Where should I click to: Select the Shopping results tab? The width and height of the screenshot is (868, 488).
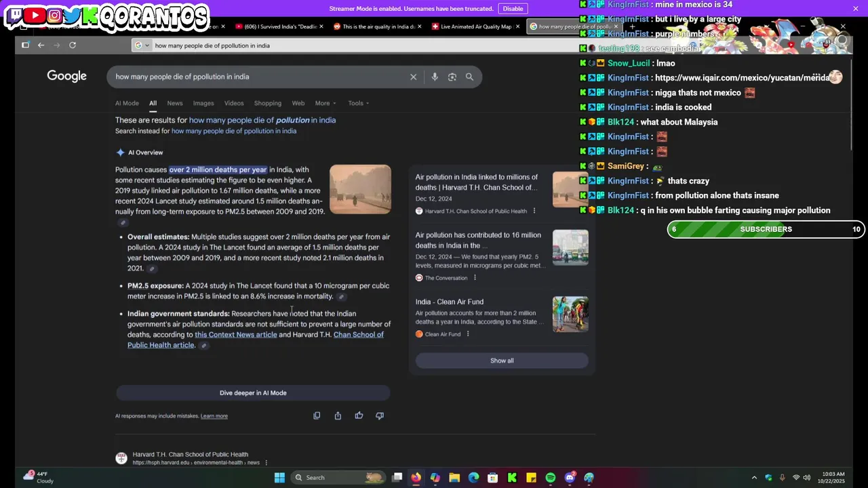tap(268, 103)
